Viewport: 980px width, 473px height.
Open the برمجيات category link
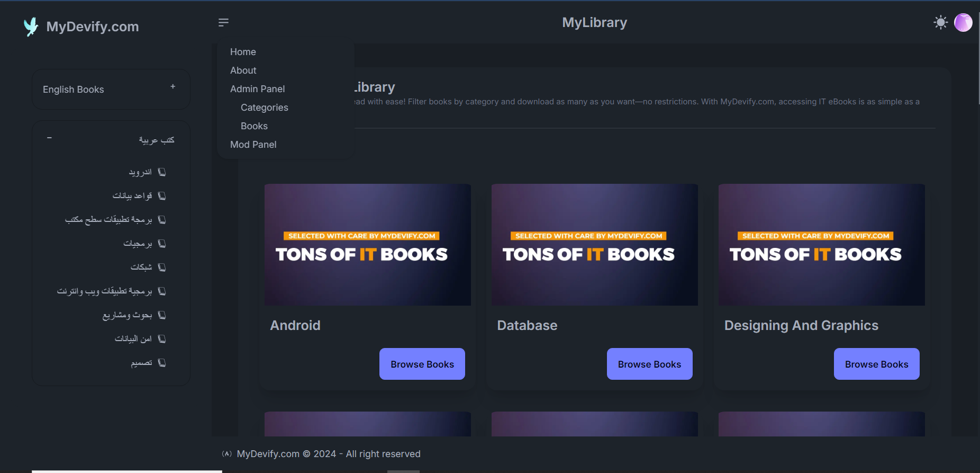pos(138,244)
